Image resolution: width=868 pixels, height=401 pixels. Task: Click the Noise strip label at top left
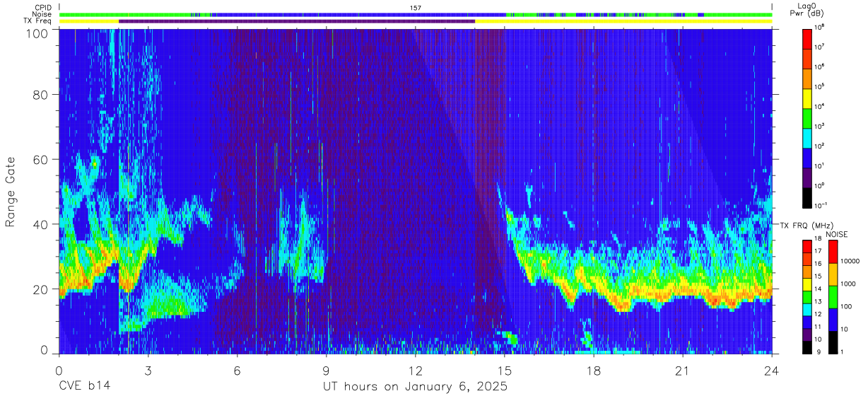42,14
